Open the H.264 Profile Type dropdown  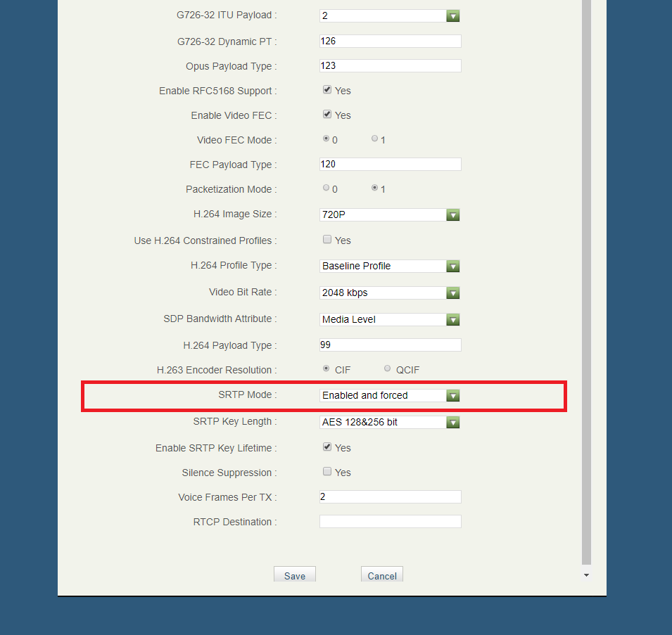(x=390, y=266)
